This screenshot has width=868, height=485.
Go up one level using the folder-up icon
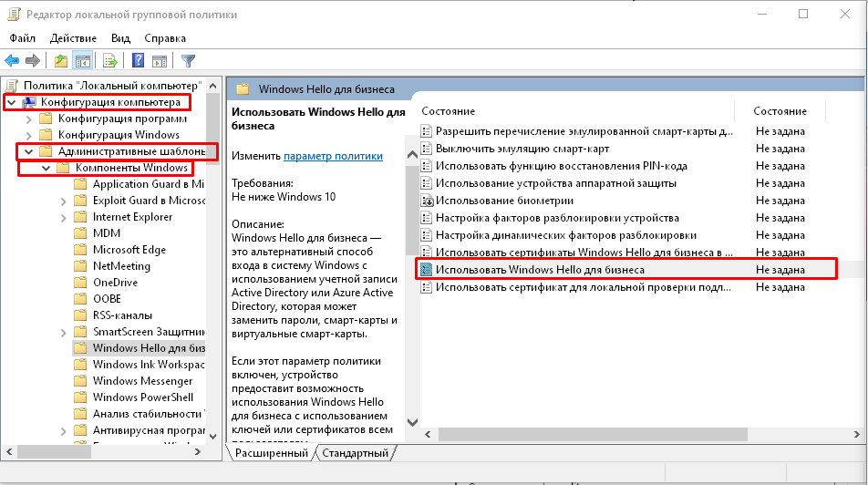(x=61, y=61)
